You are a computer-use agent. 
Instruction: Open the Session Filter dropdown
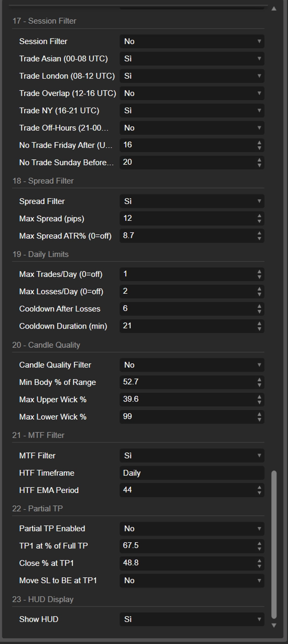[x=192, y=41]
